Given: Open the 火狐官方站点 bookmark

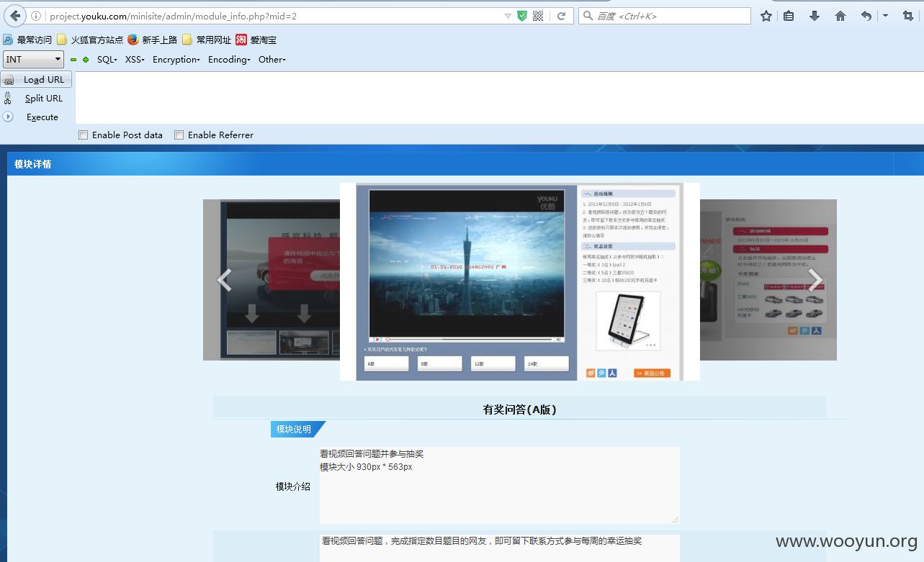Looking at the screenshot, I should pyautogui.click(x=90, y=40).
